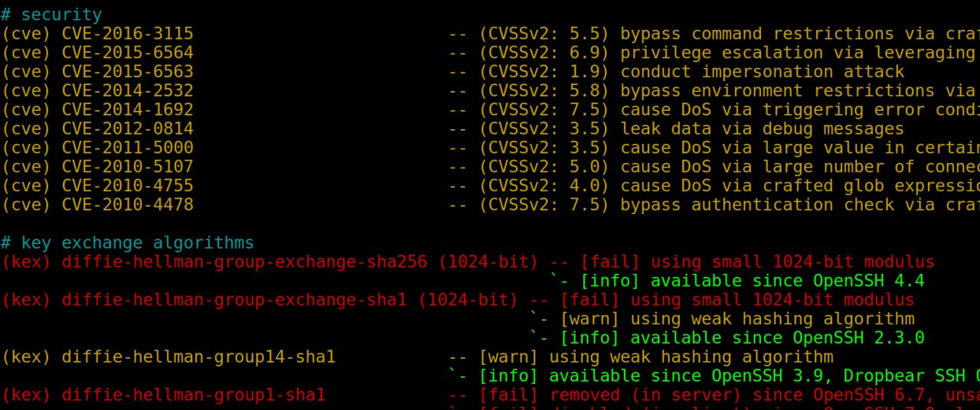Click the CVE-2010-4755 entry
980x410 pixels.
[x=127, y=186]
